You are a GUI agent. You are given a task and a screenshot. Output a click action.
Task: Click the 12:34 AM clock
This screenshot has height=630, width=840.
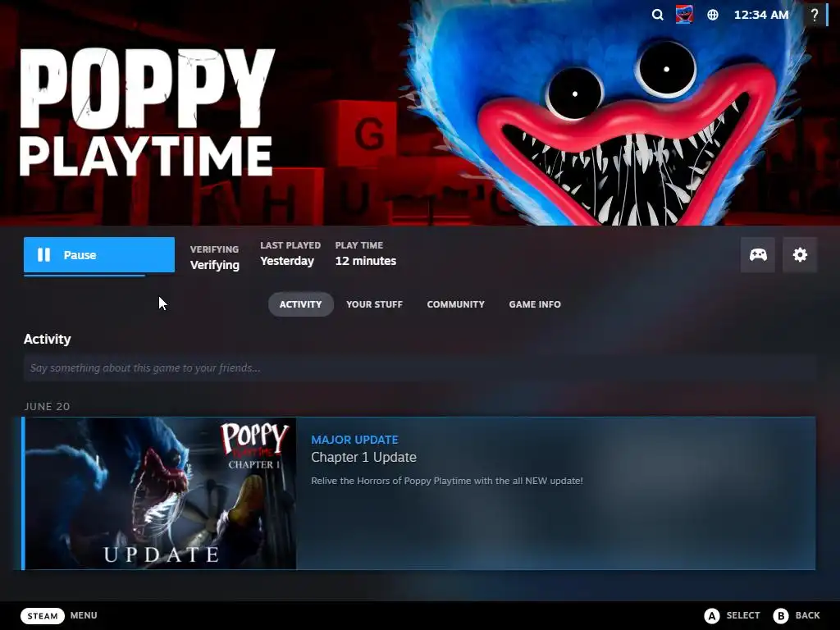760,15
